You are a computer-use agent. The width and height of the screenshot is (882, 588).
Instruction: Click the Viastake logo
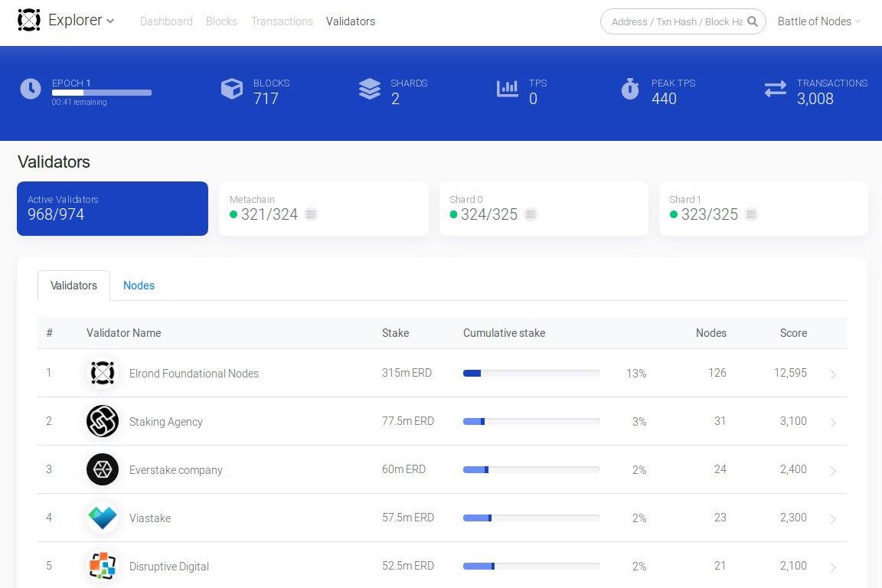(x=103, y=518)
